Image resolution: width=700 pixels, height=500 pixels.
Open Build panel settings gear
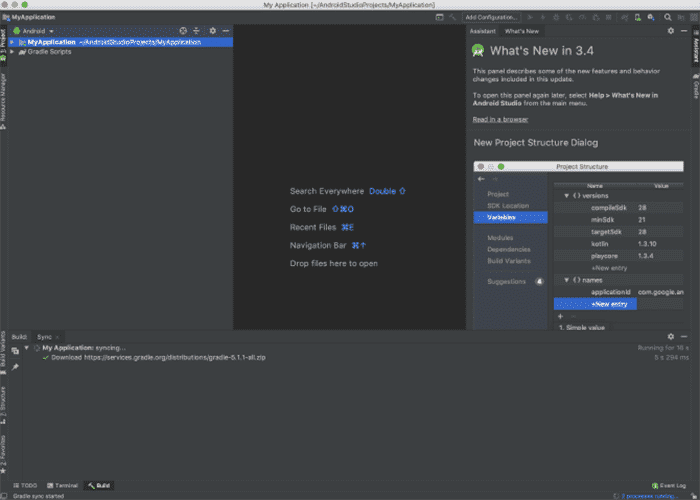[671, 337]
